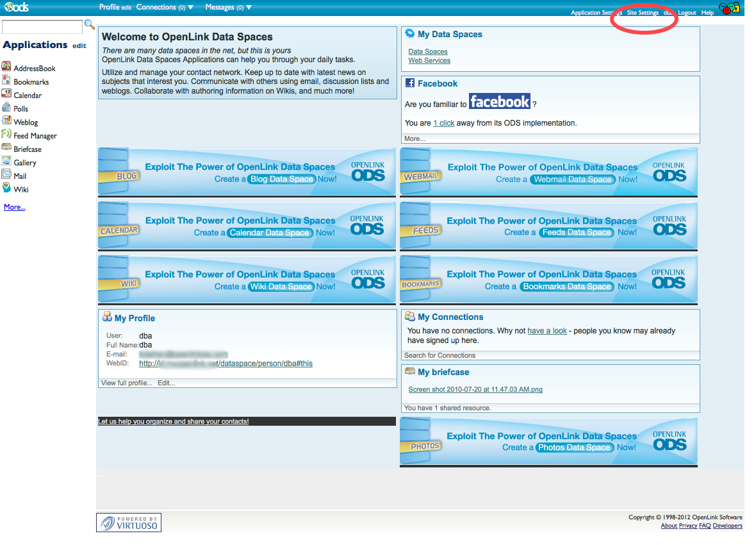This screenshot has height=545, width=756.
Task: Click the search magnifier icon
Action: (x=90, y=25)
